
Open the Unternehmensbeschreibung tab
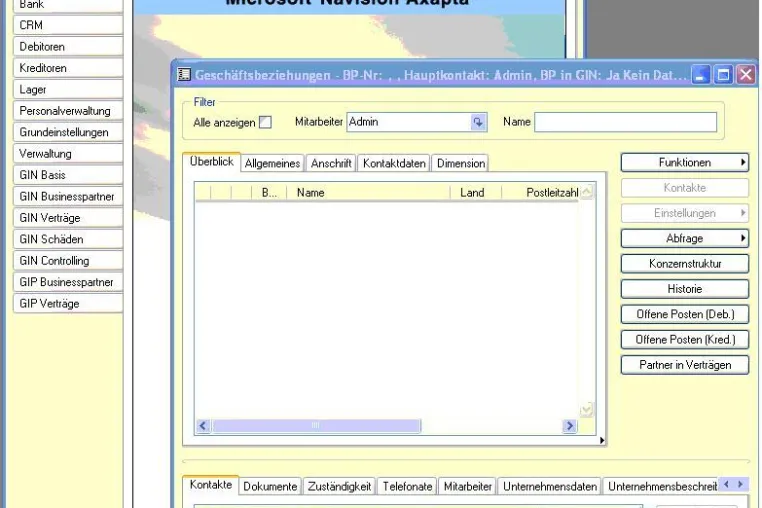click(661, 486)
